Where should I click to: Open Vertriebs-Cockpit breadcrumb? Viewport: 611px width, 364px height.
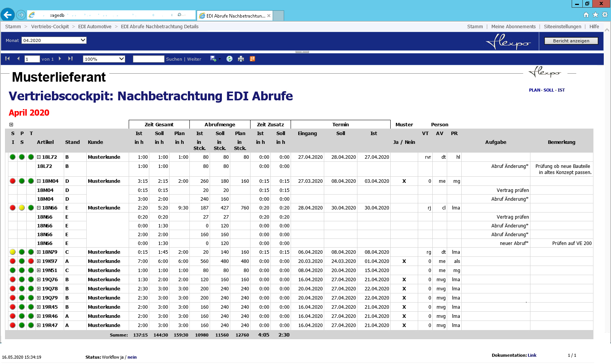click(50, 26)
